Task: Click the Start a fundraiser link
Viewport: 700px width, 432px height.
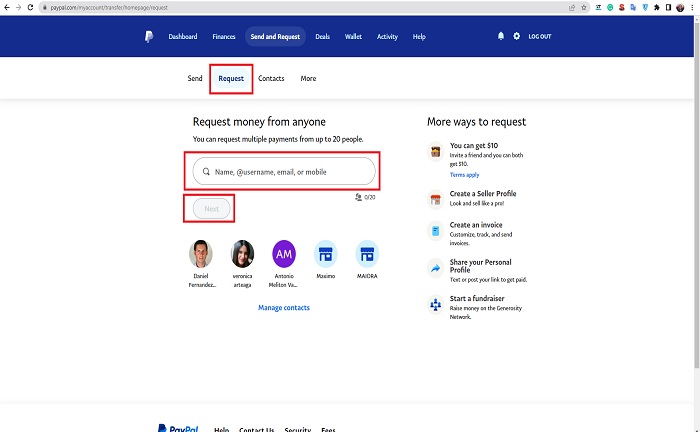Action: (477, 298)
